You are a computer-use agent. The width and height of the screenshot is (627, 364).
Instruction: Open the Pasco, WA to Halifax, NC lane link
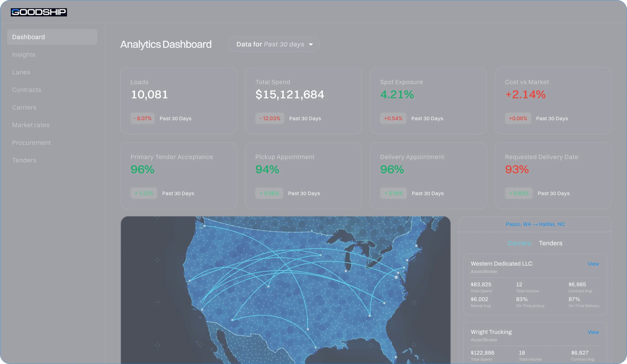tap(535, 224)
